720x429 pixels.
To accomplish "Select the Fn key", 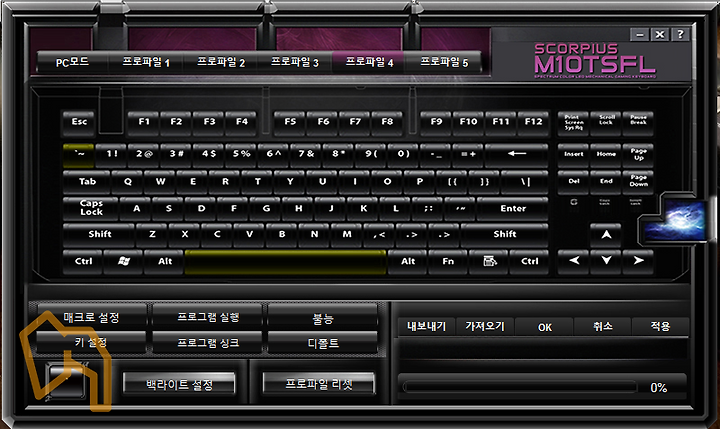I will click(448, 261).
